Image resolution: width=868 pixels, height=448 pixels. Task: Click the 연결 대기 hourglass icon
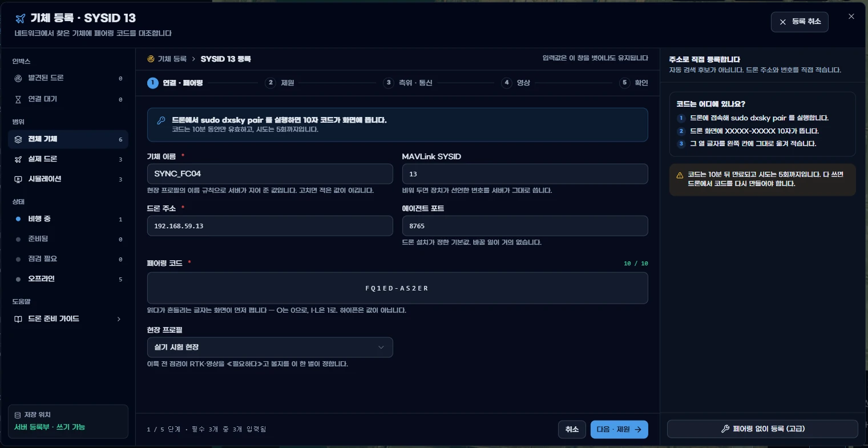[18, 99]
